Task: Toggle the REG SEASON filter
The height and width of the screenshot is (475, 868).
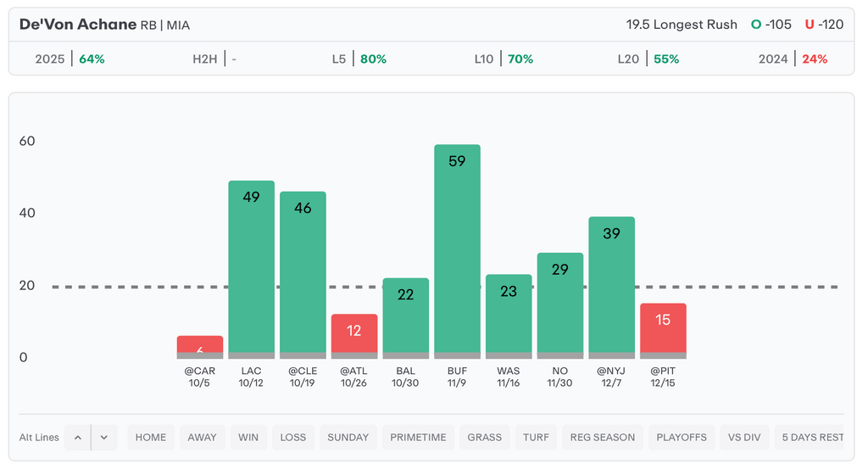Action: [x=603, y=438]
